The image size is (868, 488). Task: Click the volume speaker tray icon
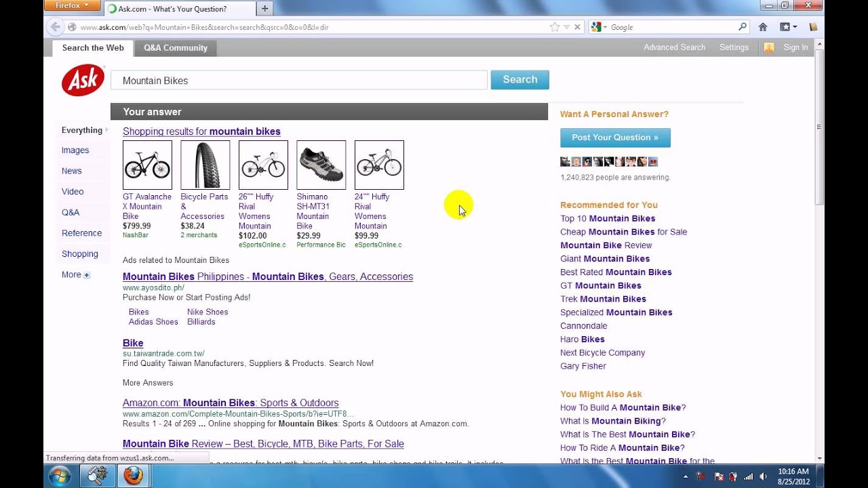click(x=763, y=476)
